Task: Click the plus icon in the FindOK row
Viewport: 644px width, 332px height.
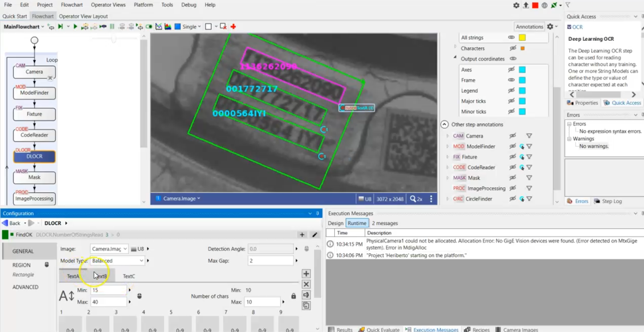Action: click(x=302, y=235)
